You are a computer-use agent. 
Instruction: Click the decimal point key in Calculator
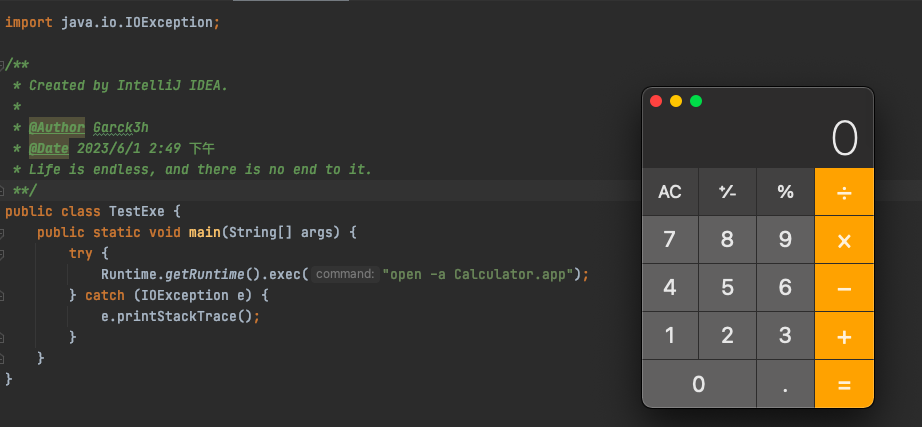tap(786, 384)
